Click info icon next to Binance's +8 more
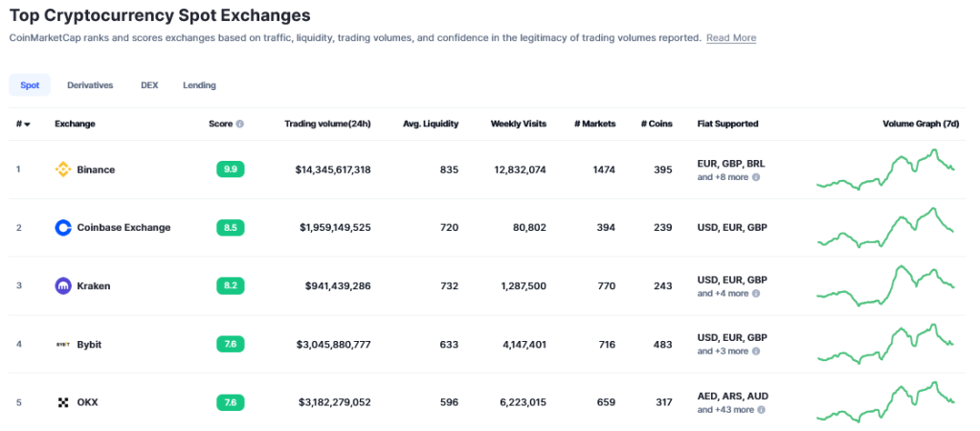Screen dimensions: 980x431 click(x=756, y=177)
